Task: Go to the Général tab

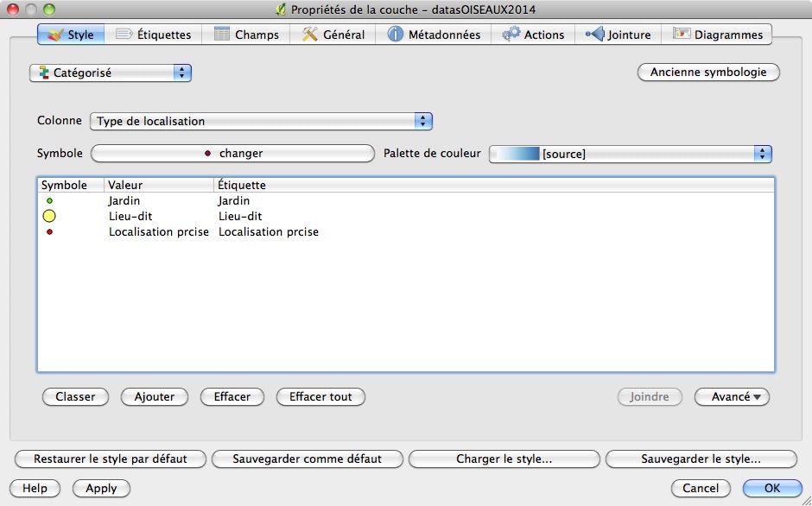Action: click(333, 35)
